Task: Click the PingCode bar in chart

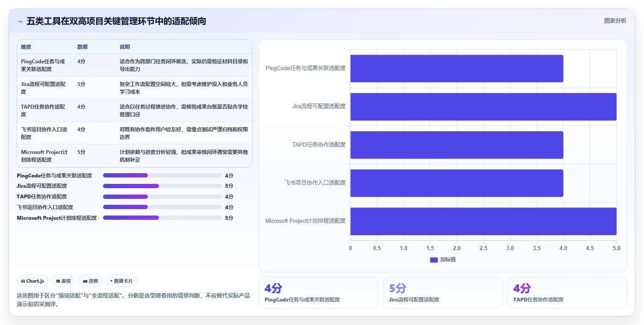Action: 457,68
